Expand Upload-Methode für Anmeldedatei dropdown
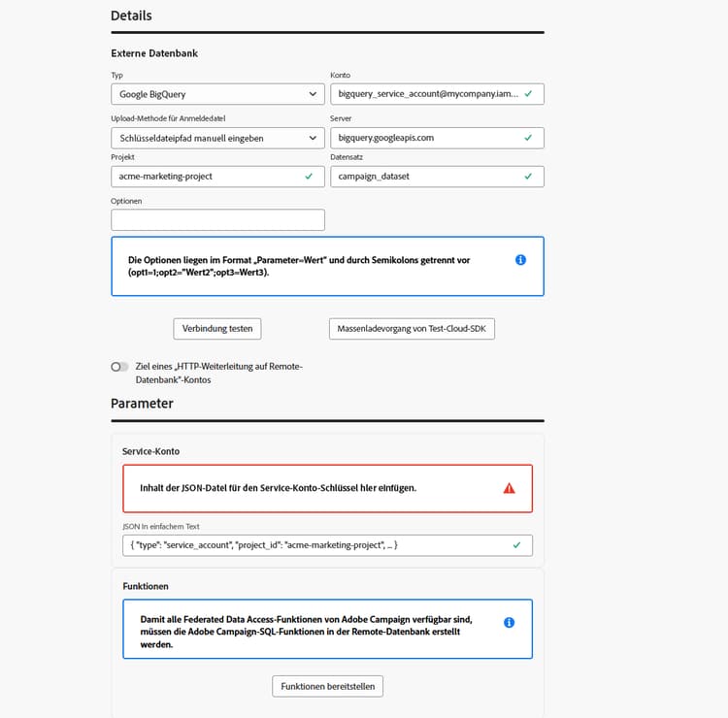 tap(217, 139)
